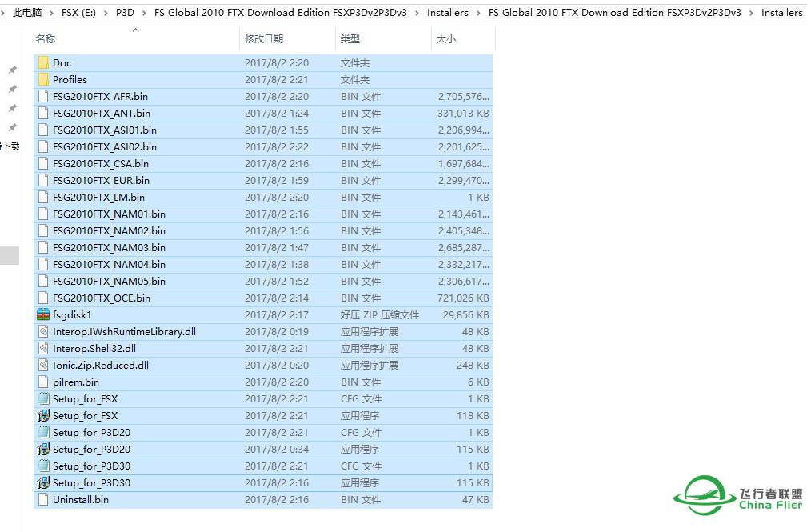Click the Interop.IWshRuntimeLibrary.dll icon
The image size is (807, 532).
[x=43, y=332]
